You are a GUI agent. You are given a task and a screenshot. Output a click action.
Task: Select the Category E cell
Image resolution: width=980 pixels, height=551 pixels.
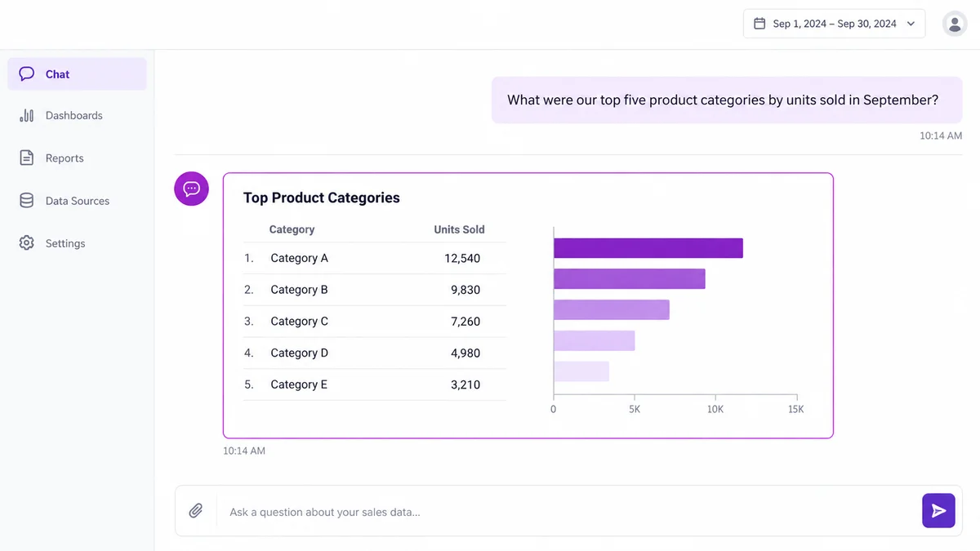click(x=299, y=384)
